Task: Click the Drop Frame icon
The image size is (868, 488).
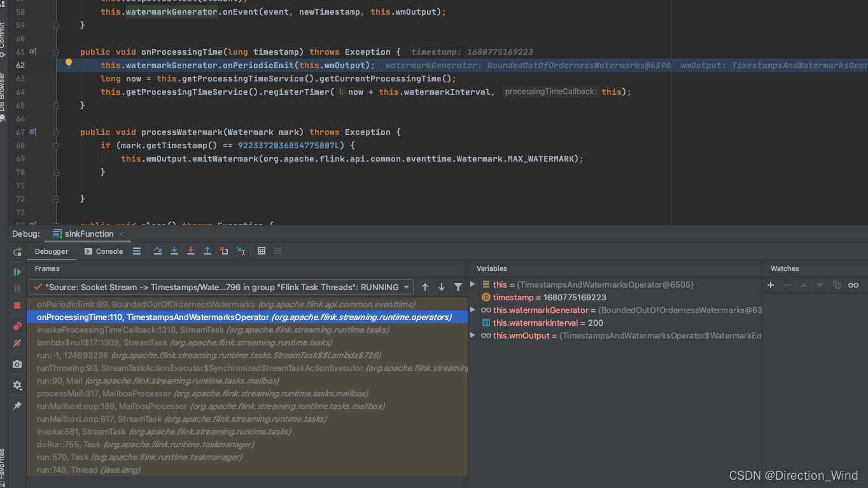Action: 224,251
